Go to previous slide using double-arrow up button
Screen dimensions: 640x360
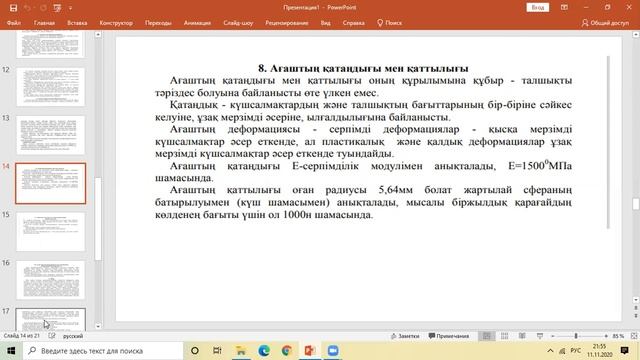[x=636, y=308]
